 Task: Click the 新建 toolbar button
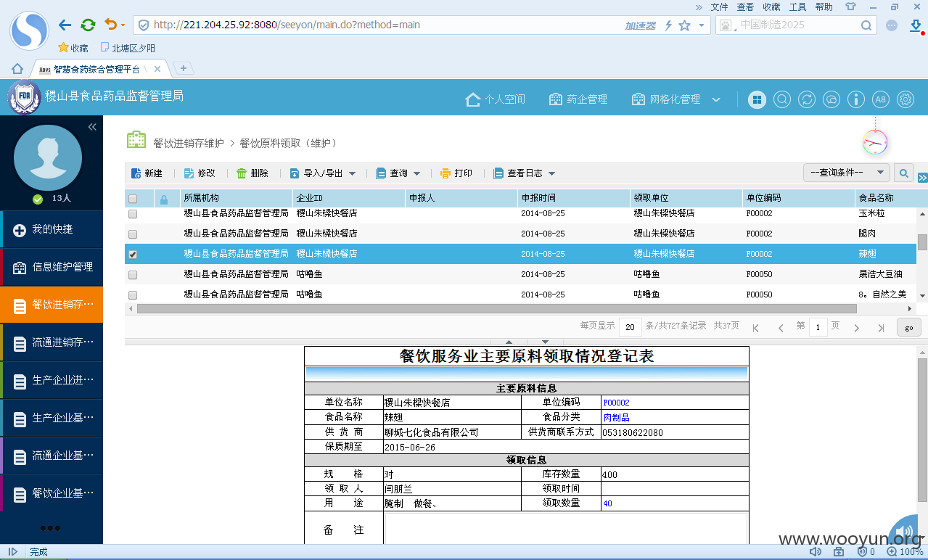[x=147, y=173]
